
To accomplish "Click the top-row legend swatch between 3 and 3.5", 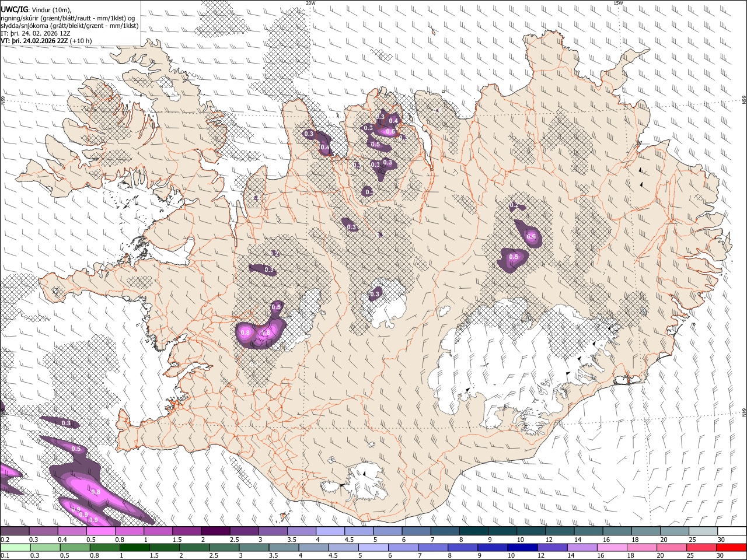I will [273, 531].
